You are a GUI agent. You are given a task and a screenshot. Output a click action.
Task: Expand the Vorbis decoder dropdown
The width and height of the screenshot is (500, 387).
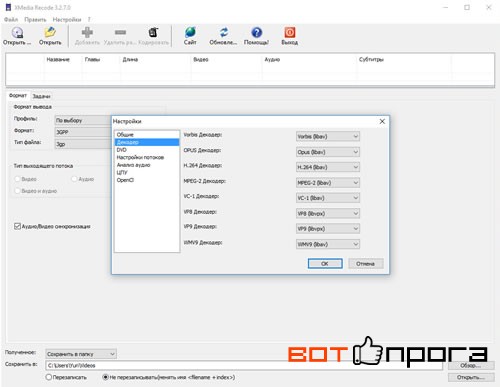coord(328,136)
